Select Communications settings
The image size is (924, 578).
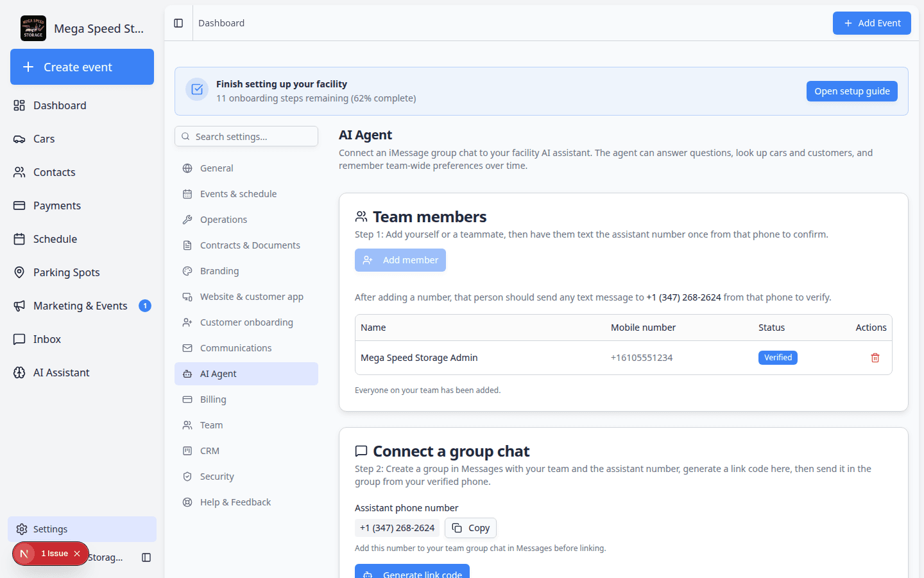coord(246,348)
